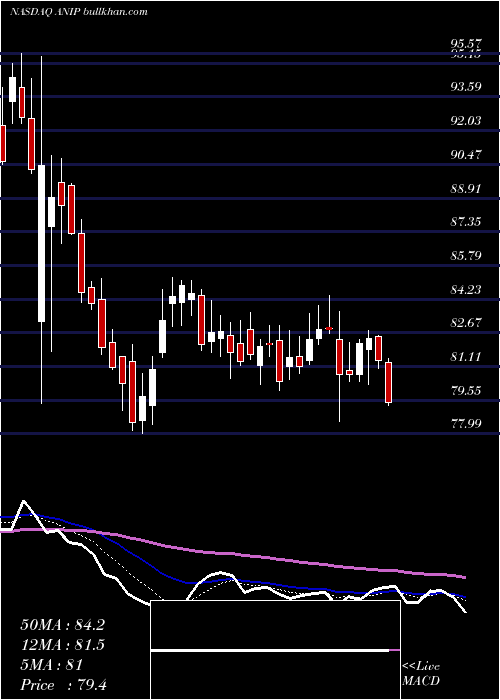
Task: Select the 90.47 price axis label
Action: (466, 154)
